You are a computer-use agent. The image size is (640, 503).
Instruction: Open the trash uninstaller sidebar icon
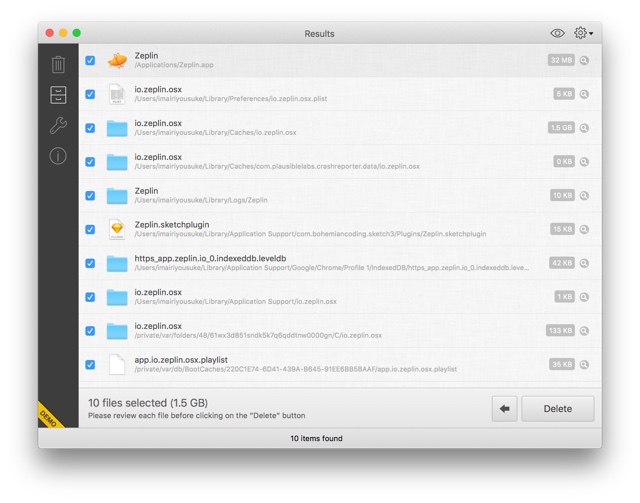58,65
